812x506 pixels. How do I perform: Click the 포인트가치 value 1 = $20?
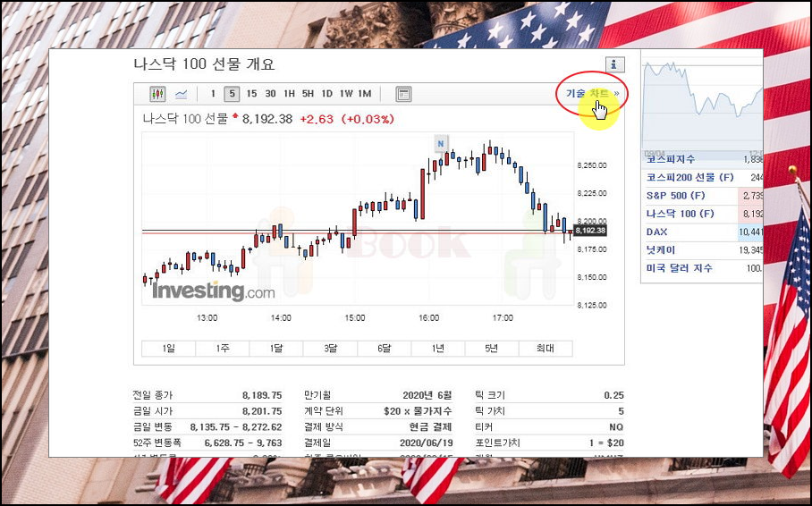[606, 443]
